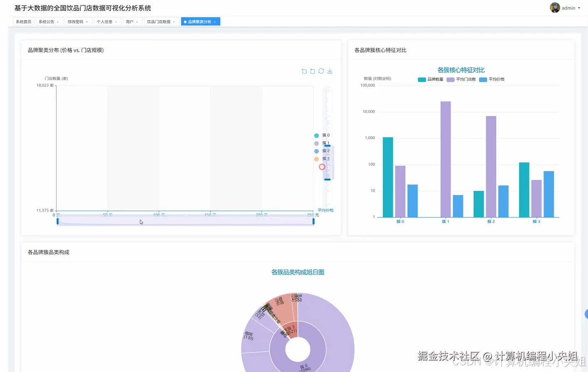Viewport: 588px width, 372px height.
Task: Click the 各品牌簇核心特征对比 panel heading
Action: coord(380,50)
